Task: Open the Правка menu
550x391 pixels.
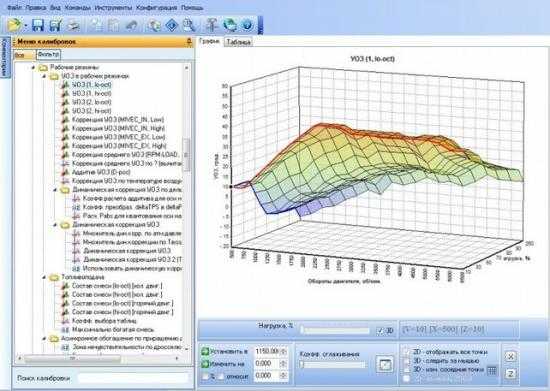Action: pyautogui.click(x=36, y=7)
